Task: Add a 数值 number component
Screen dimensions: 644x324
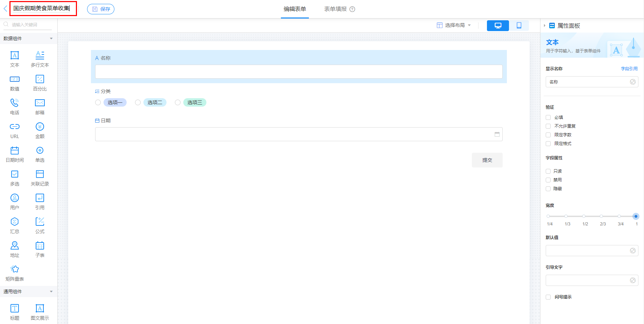Action: point(15,83)
